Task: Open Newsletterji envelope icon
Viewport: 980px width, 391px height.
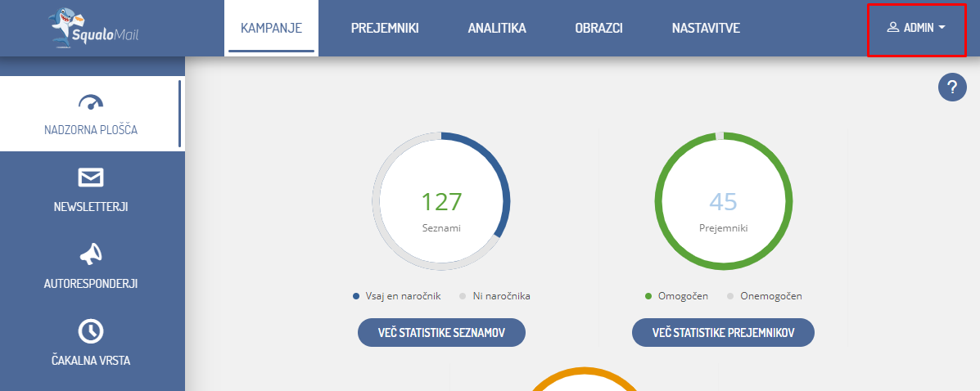Action: 91,178
